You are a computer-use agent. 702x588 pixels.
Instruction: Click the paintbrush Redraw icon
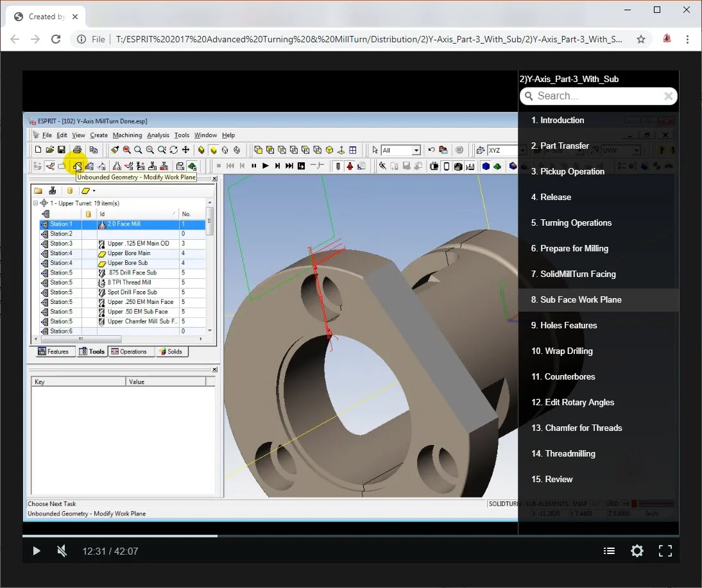point(115,150)
